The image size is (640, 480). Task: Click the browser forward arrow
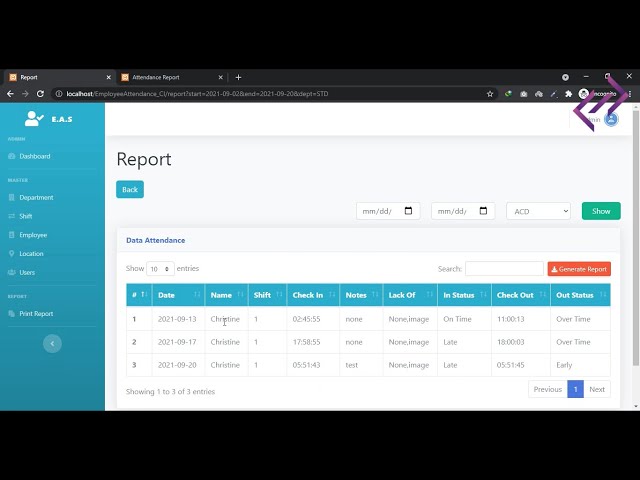pyautogui.click(x=25, y=94)
